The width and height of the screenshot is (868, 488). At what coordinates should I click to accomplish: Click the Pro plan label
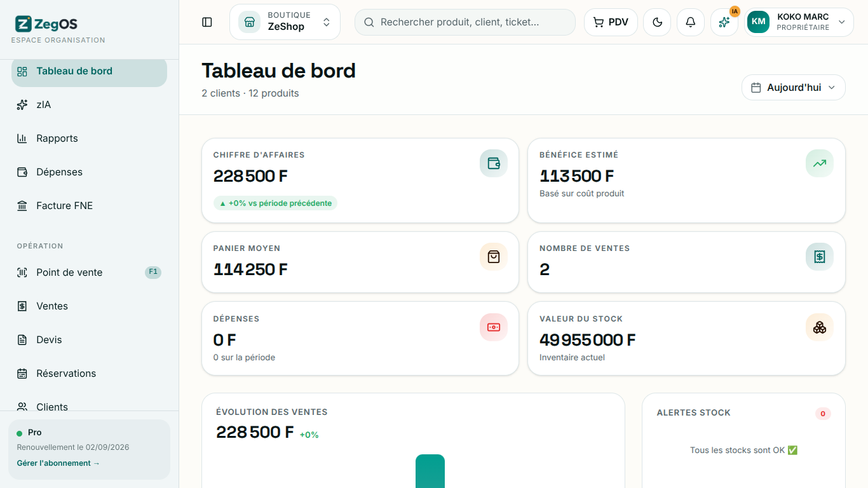pos(35,433)
